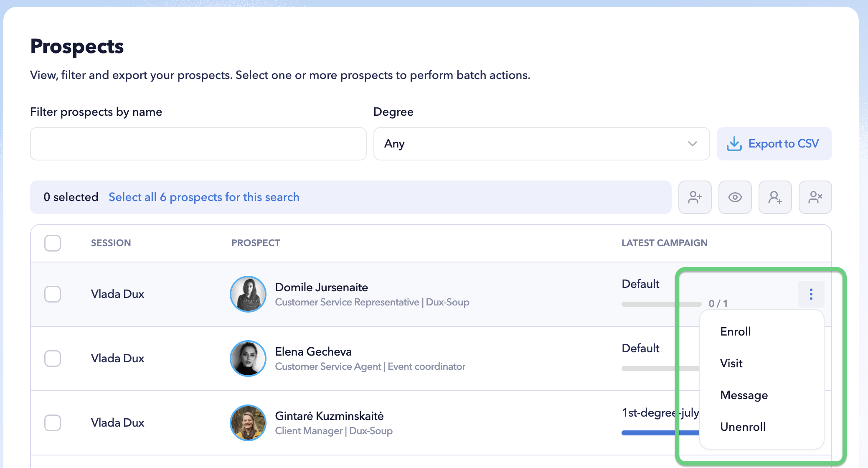The image size is (868, 468).
Task: Click the '0 selected' counter text
Action: [71, 197]
